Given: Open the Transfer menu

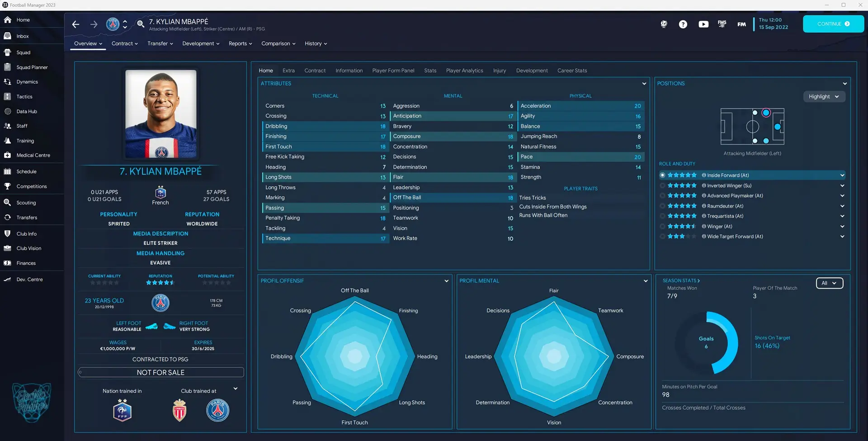Looking at the screenshot, I should [x=160, y=43].
